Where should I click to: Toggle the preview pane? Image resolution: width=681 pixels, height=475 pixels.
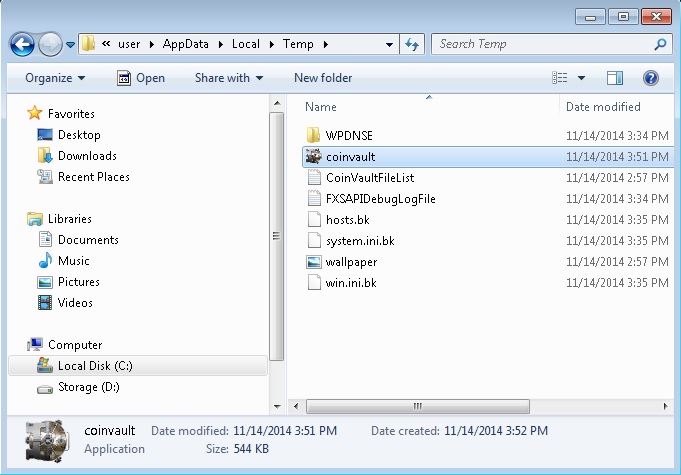(615, 78)
